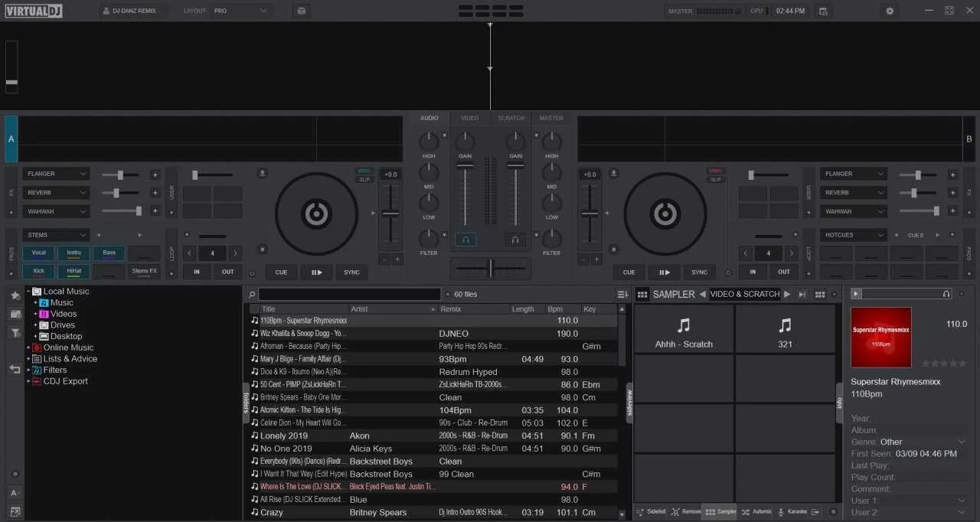This screenshot has width=980, height=522.
Task: Click the sampler skip-to-end icon
Action: tap(802, 294)
